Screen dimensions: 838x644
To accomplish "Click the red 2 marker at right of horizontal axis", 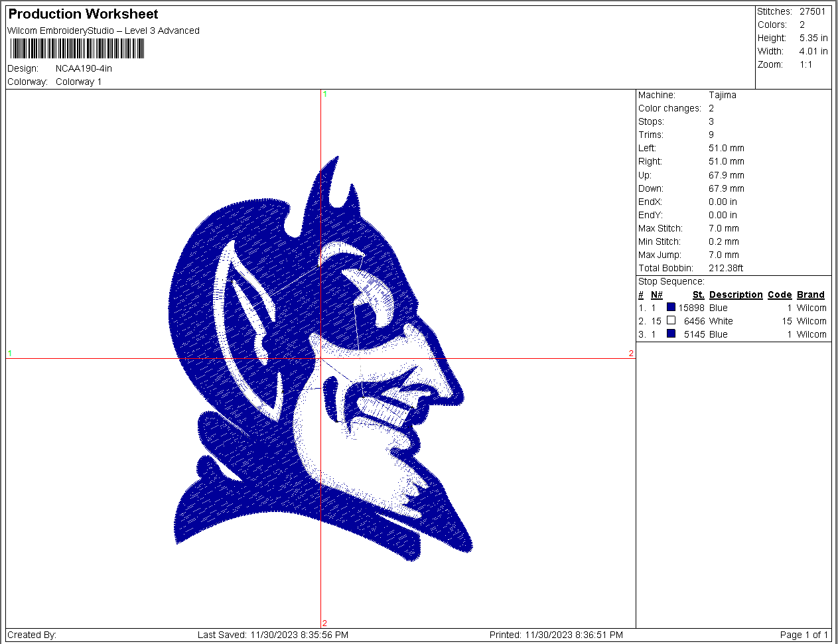I will (x=631, y=354).
